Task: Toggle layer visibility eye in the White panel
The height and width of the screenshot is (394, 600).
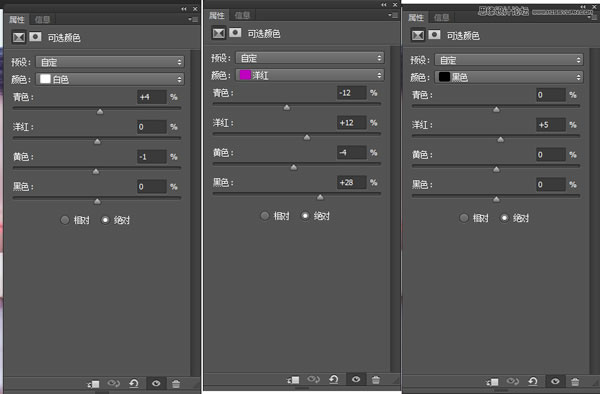Action: [x=156, y=383]
